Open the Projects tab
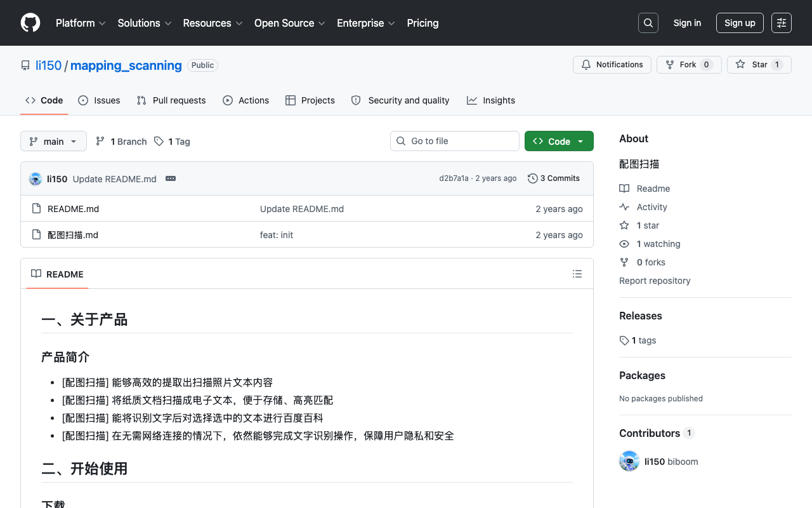 pyautogui.click(x=310, y=100)
